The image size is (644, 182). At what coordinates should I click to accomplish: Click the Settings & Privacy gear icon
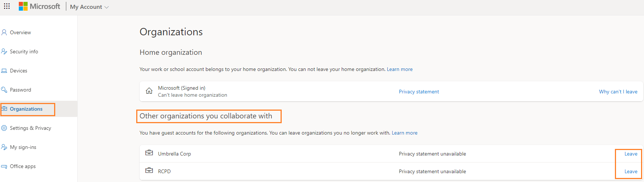click(x=4, y=128)
